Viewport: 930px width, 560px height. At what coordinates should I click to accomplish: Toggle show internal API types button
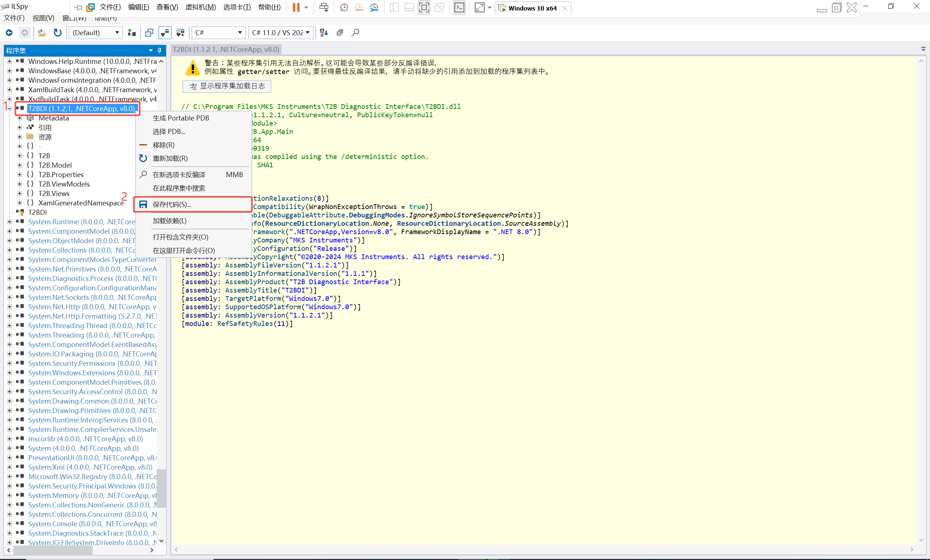(x=165, y=33)
